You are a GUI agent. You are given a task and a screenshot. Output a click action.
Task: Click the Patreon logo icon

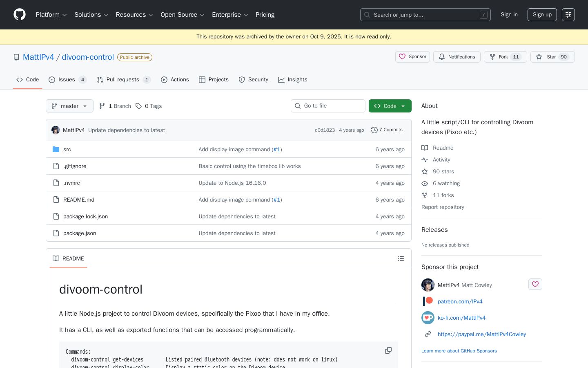point(428,301)
